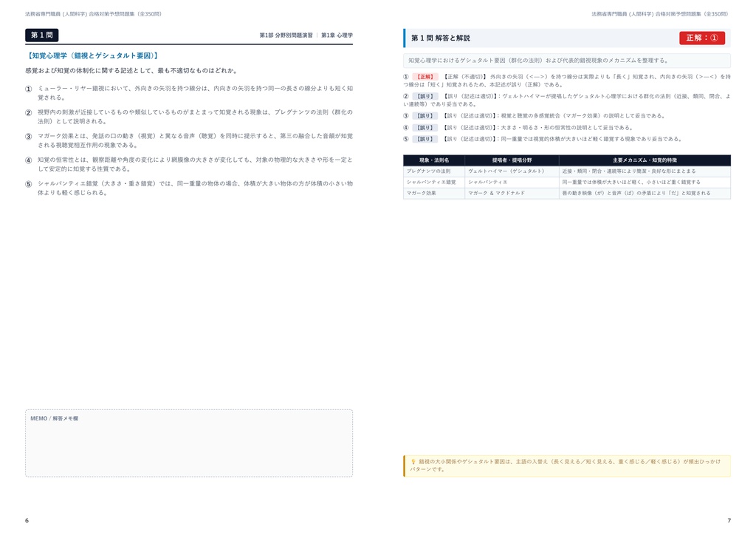Click page number '7' at the bottom right
This screenshot has height=535, width=756.
[729, 520]
